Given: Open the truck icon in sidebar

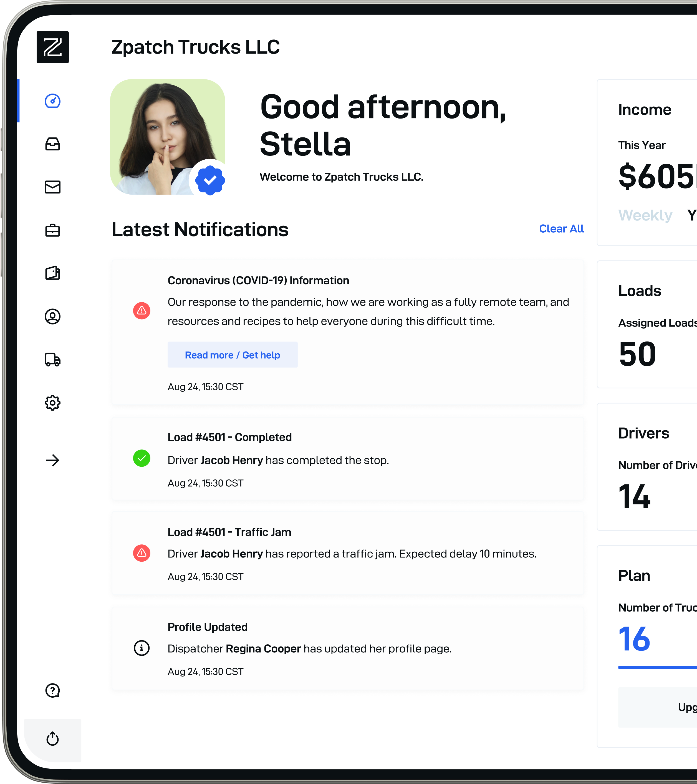Looking at the screenshot, I should (52, 360).
